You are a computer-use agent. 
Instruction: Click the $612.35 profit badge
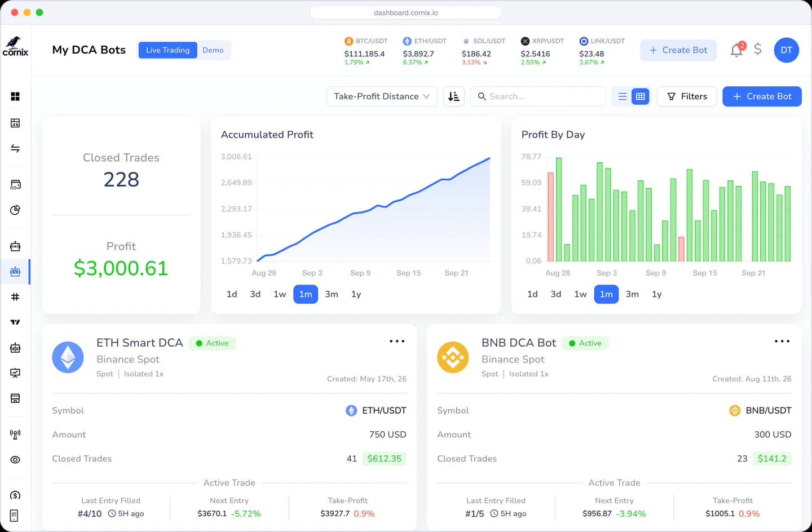(384, 459)
